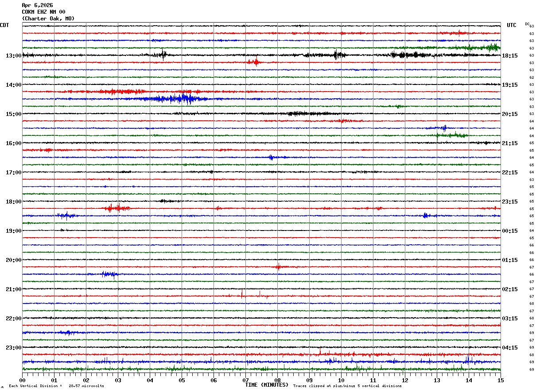
Task: Click the Each Vertical Division scale note
Action: click(56, 386)
